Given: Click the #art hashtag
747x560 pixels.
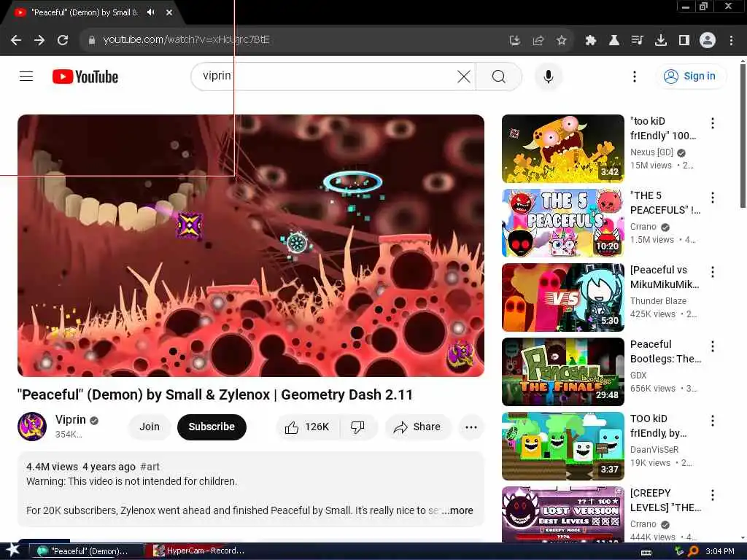Looking at the screenshot, I should click(x=150, y=467).
